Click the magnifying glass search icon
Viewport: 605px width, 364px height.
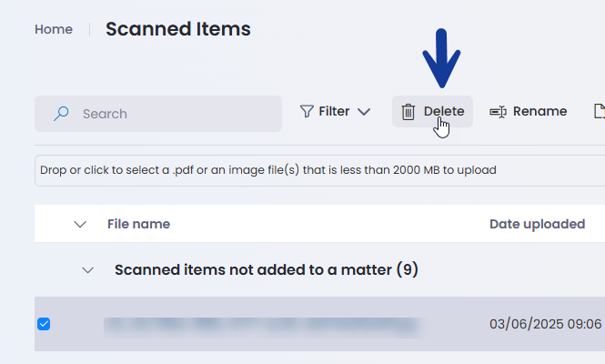click(x=61, y=114)
